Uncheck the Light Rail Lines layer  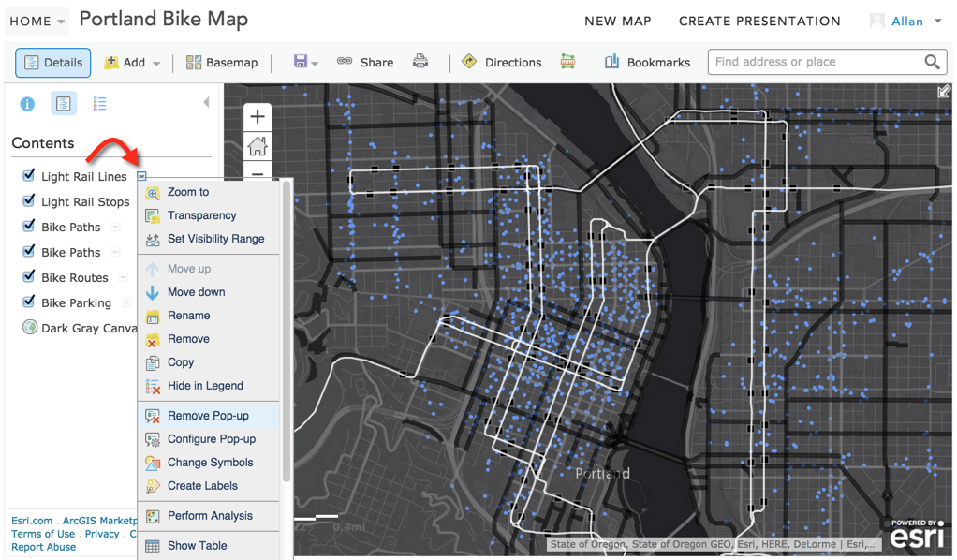28,175
